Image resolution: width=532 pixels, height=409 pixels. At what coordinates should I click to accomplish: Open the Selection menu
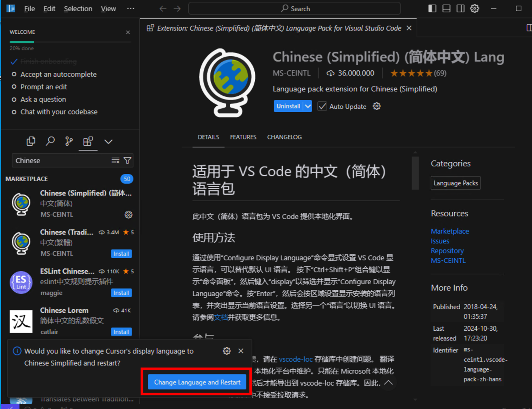point(78,9)
